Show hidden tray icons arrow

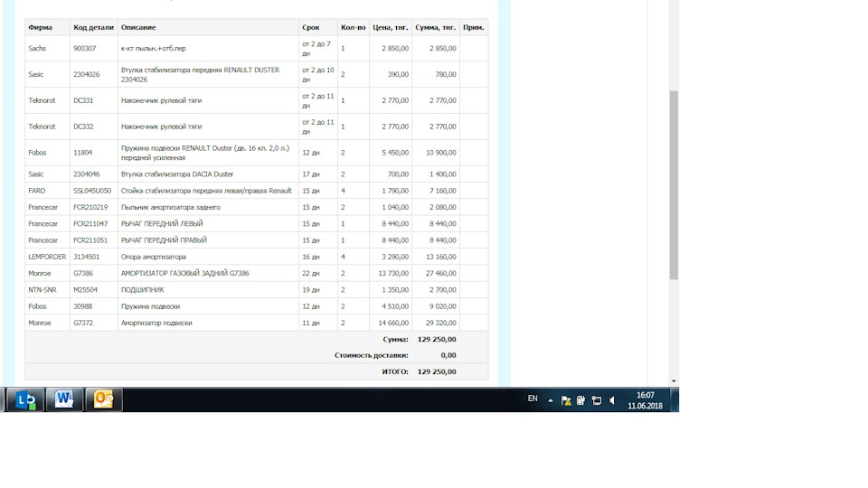point(551,400)
